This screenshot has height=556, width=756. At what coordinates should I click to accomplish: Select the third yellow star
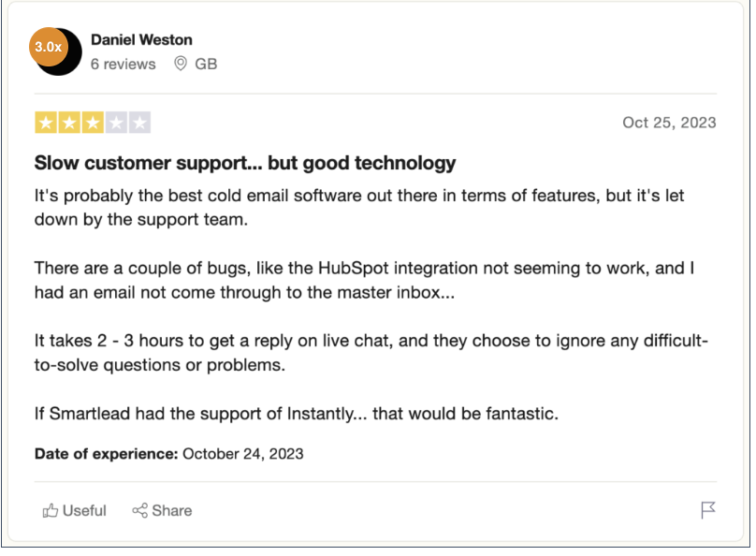[93, 123]
